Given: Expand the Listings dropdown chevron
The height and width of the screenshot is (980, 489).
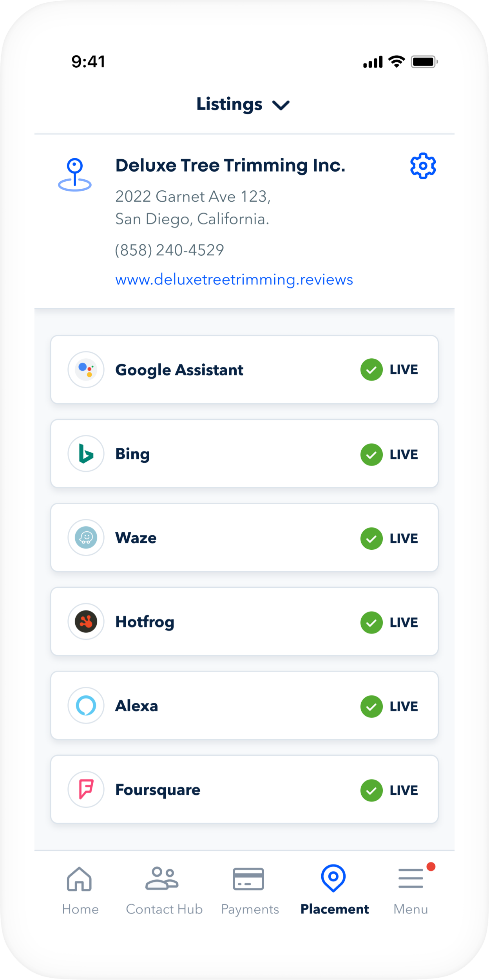Looking at the screenshot, I should (281, 105).
